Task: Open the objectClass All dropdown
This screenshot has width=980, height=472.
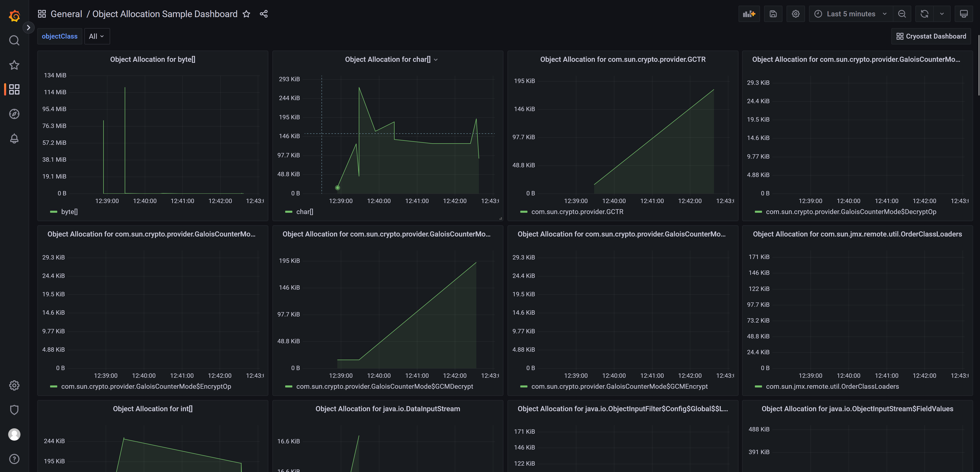Action: coord(97,36)
